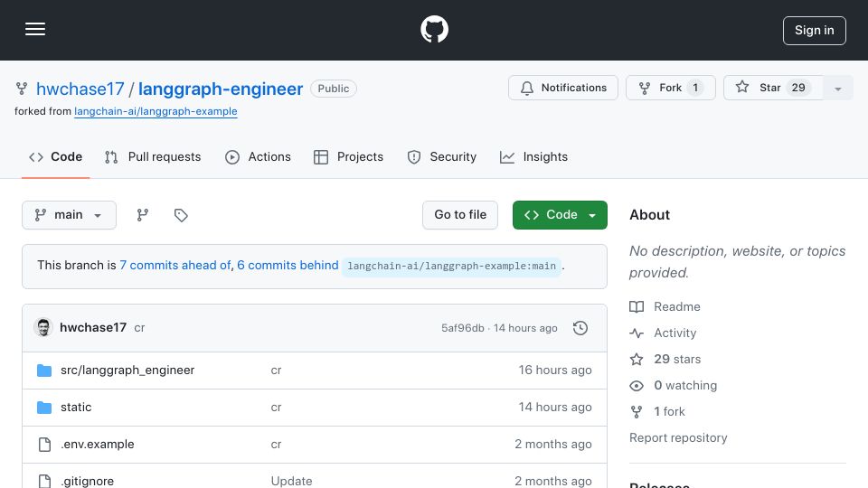Open the static folder
The height and width of the screenshot is (488, 868).
tap(76, 408)
